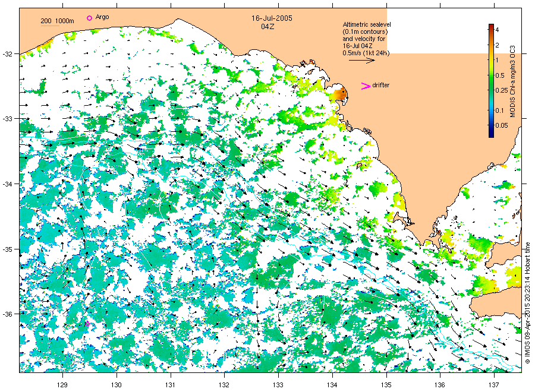Image resolution: width=535 pixels, height=392 pixels.
Task: Click the colorbar tick label "0.05"
Action: tap(502, 125)
